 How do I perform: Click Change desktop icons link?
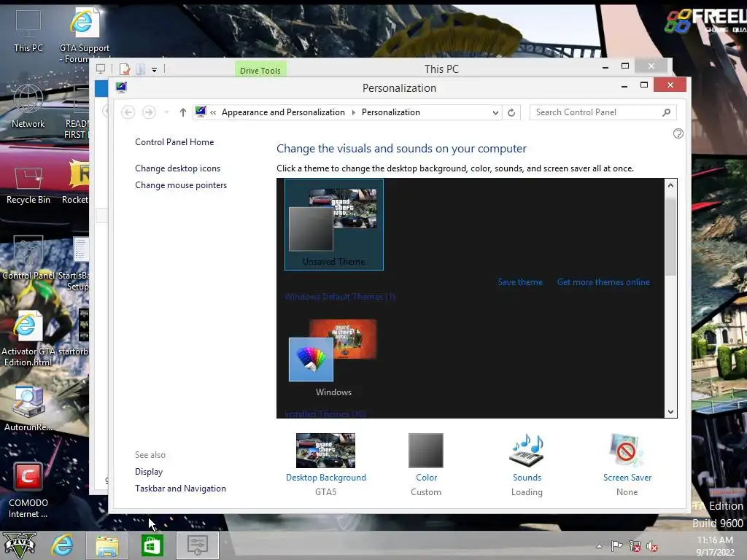(x=178, y=168)
